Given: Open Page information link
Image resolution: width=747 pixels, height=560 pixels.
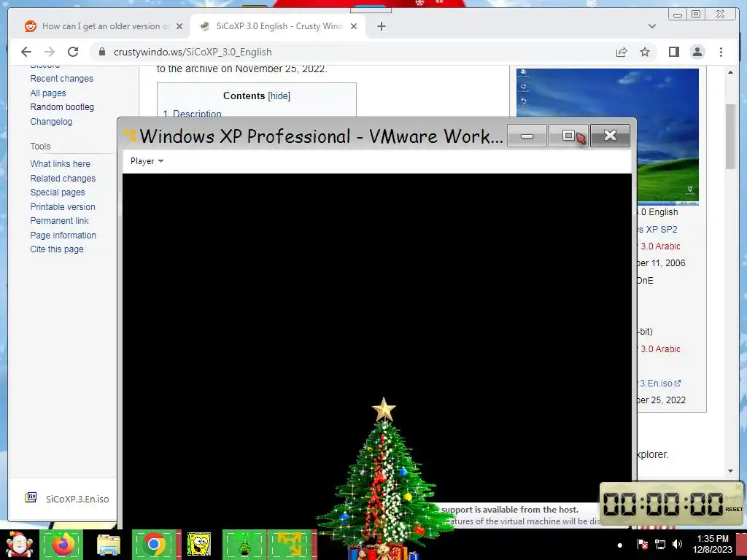Looking at the screenshot, I should 63,236.
